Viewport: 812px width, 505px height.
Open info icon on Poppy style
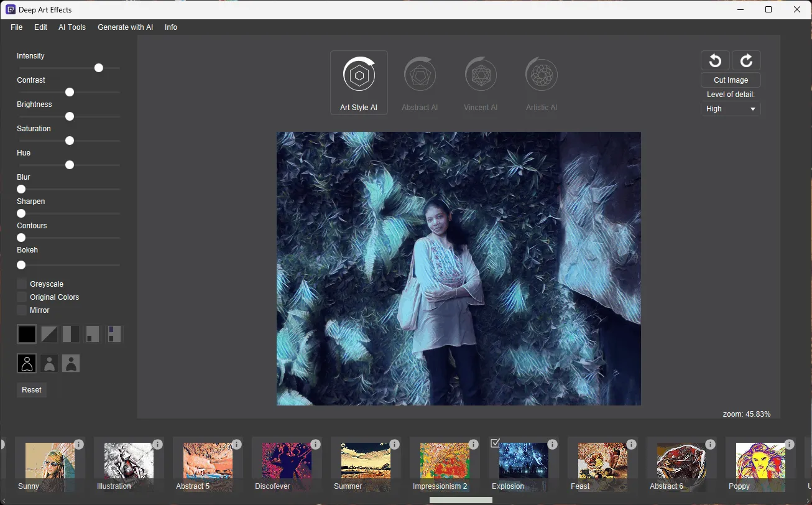tap(789, 444)
